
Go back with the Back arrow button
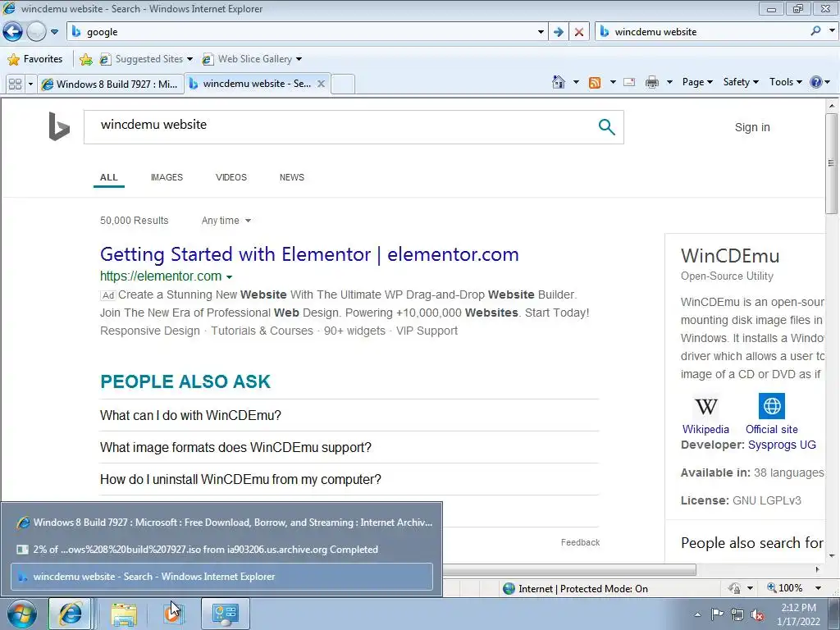tap(13, 32)
